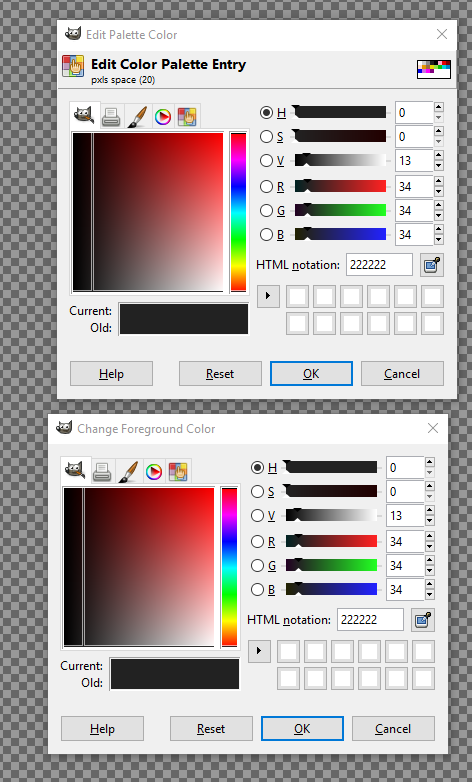Choose the B radio button in Edit Palette Color
This screenshot has width=472, height=782.
(266, 234)
